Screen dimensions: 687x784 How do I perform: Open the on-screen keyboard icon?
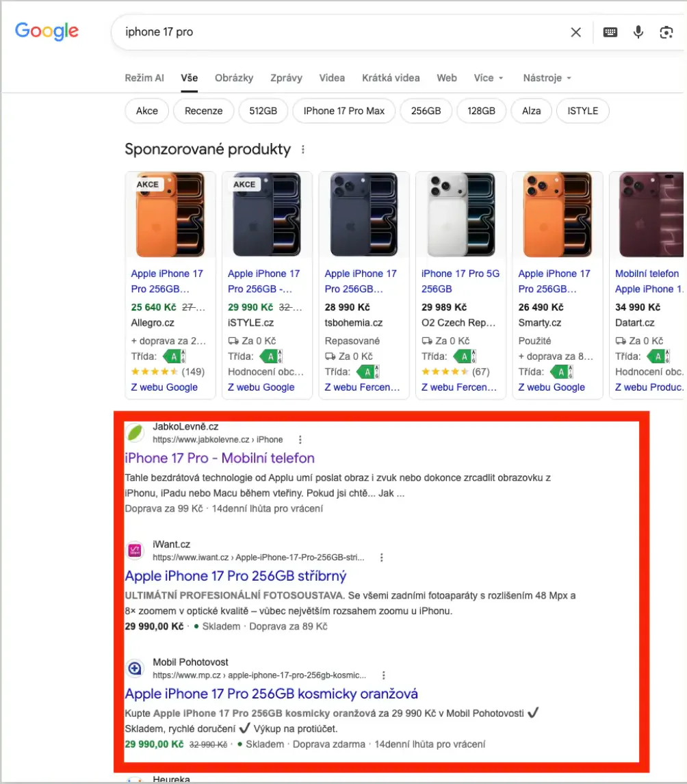point(610,33)
